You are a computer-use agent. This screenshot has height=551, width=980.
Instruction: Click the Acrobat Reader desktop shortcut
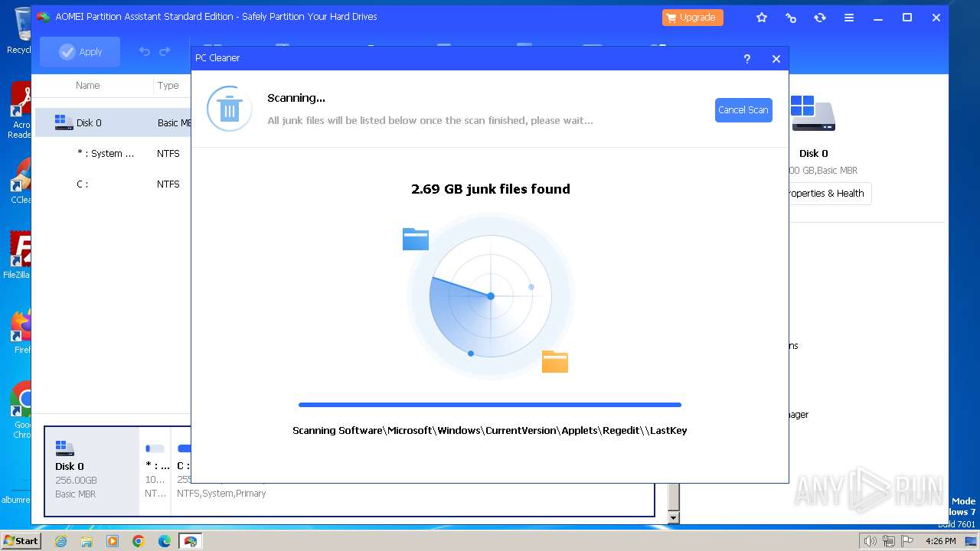(x=18, y=110)
